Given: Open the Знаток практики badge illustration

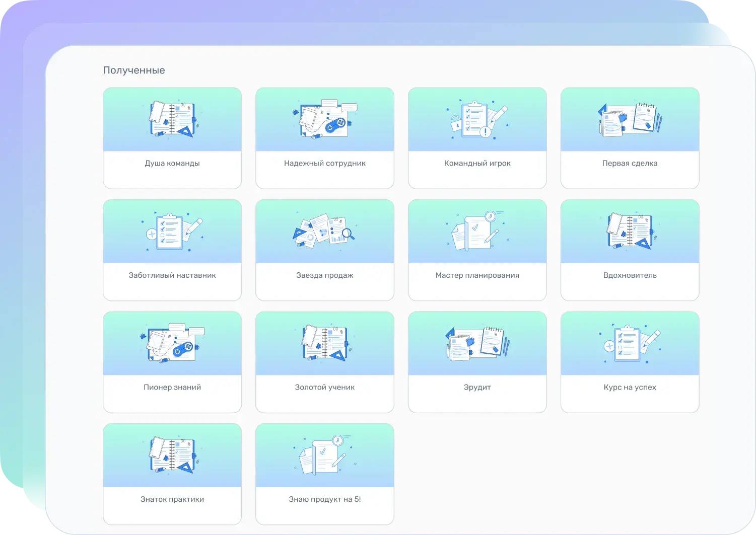Looking at the screenshot, I should [172, 455].
